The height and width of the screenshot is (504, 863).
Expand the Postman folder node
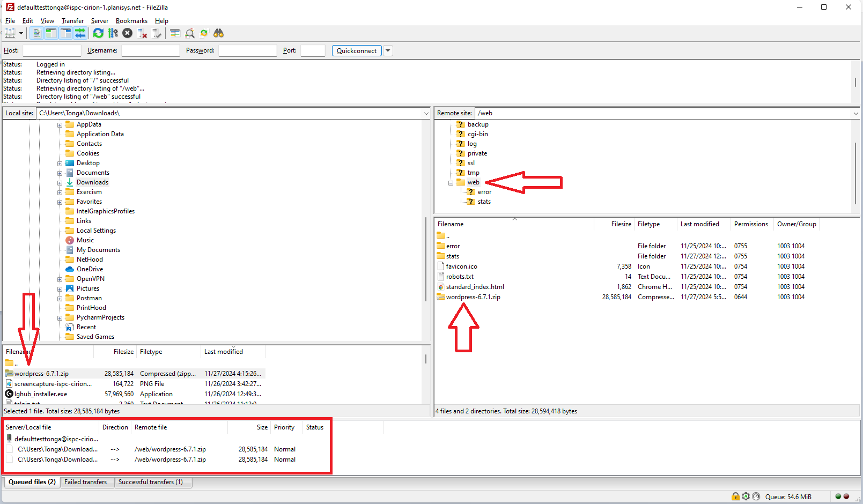point(60,298)
